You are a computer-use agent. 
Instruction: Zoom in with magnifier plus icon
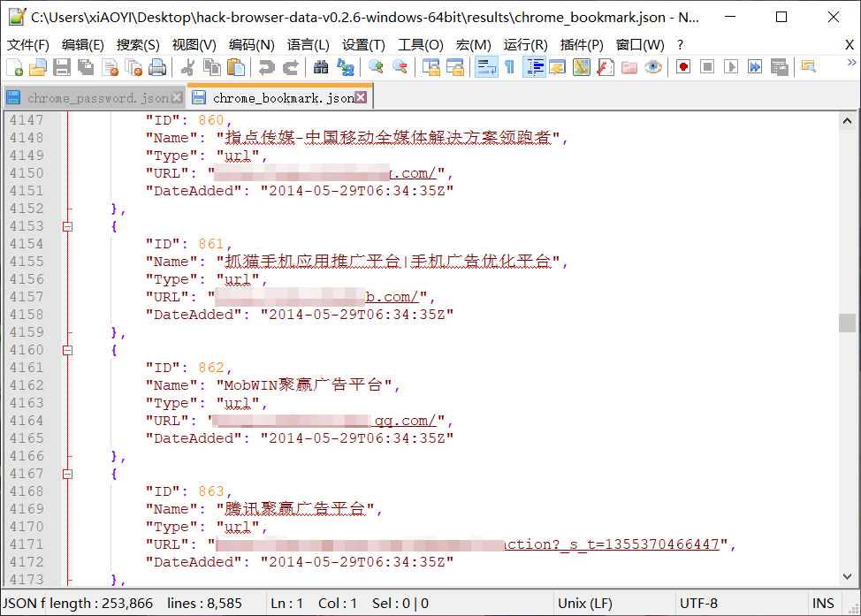(x=377, y=67)
